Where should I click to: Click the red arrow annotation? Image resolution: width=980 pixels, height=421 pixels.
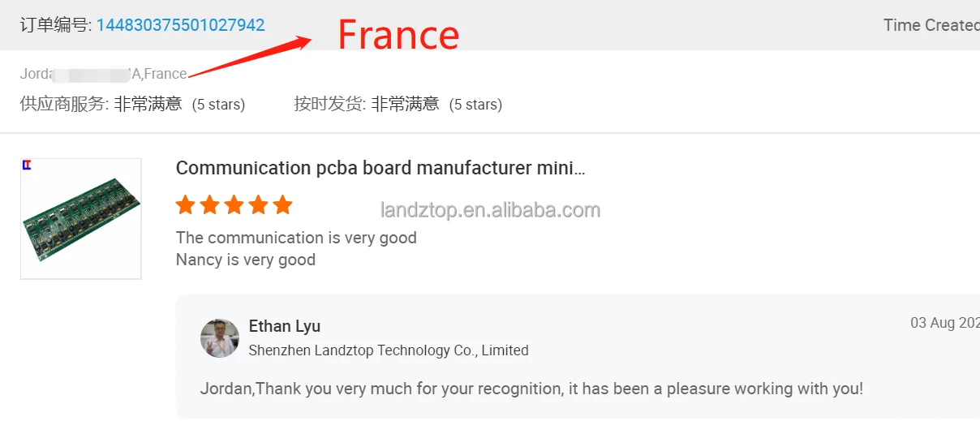pyautogui.click(x=251, y=57)
